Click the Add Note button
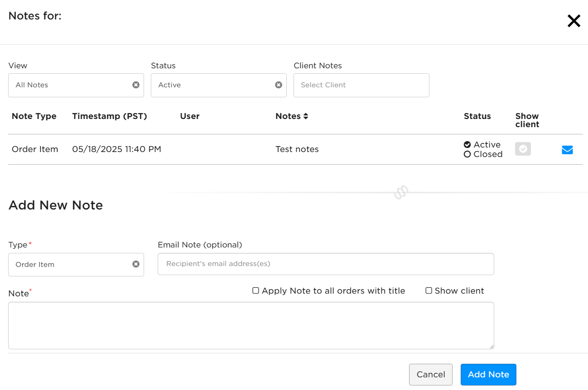This screenshot has height=390, width=588. (488, 375)
